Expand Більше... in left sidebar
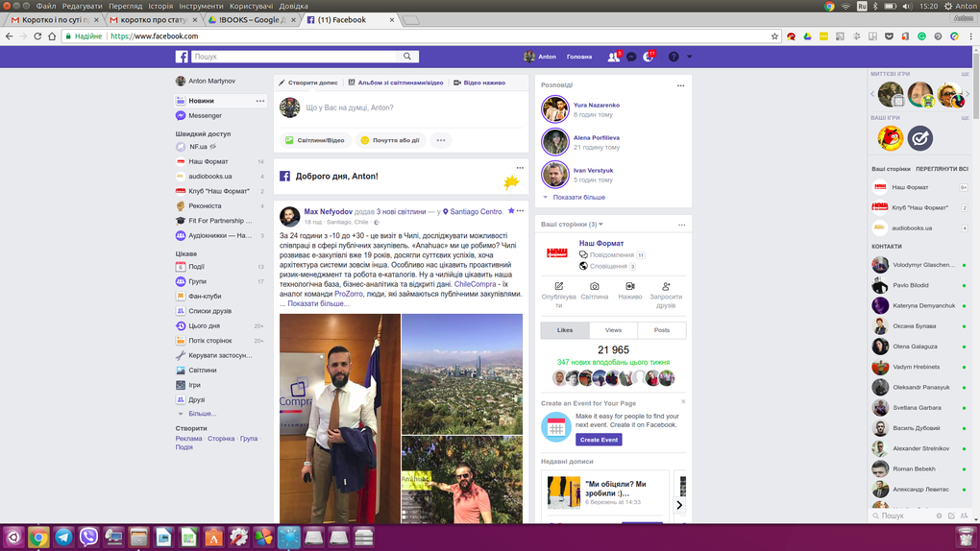The image size is (980, 551). 202,414
